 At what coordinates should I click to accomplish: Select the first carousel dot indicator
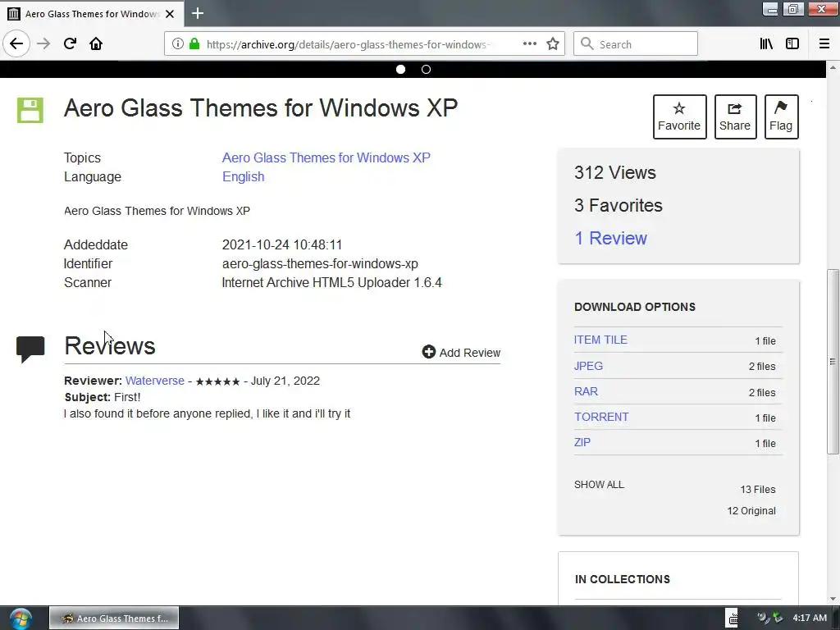coord(400,69)
